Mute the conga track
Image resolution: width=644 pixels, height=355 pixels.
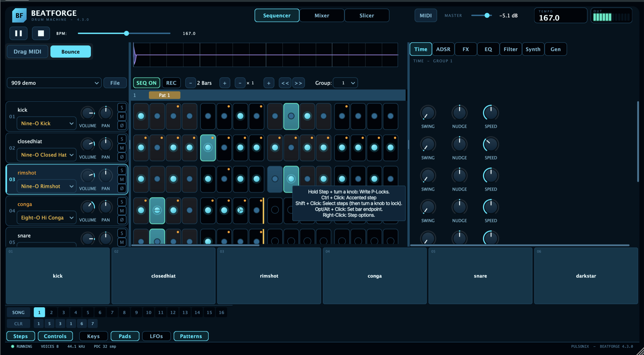coord(122,211)
